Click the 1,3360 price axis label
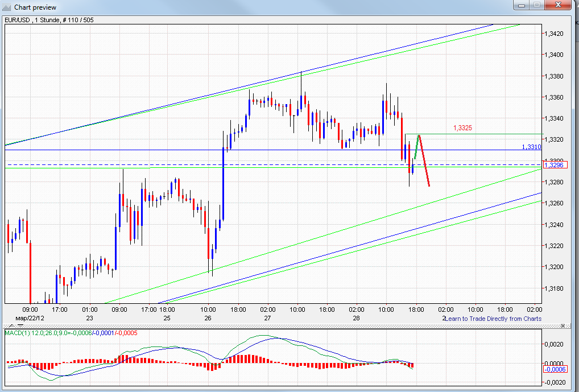579x392 pixels. pyautogui.click(x=553, y=97)
